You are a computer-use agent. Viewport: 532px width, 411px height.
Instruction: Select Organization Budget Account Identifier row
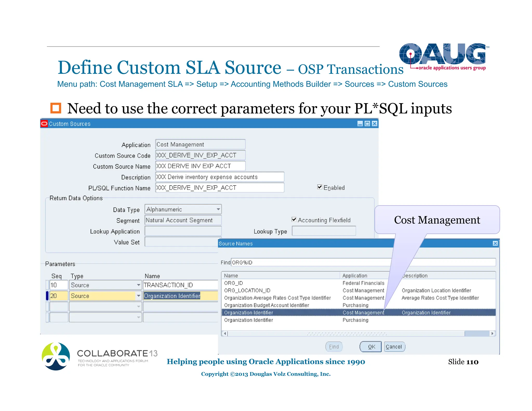pyautogui.click(x=358, y=305)
